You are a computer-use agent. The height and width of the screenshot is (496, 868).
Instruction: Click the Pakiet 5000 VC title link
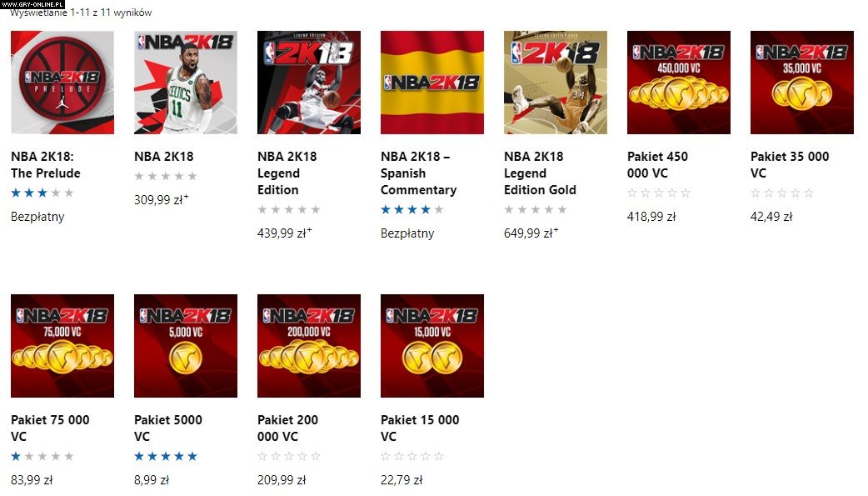point(168,428)
